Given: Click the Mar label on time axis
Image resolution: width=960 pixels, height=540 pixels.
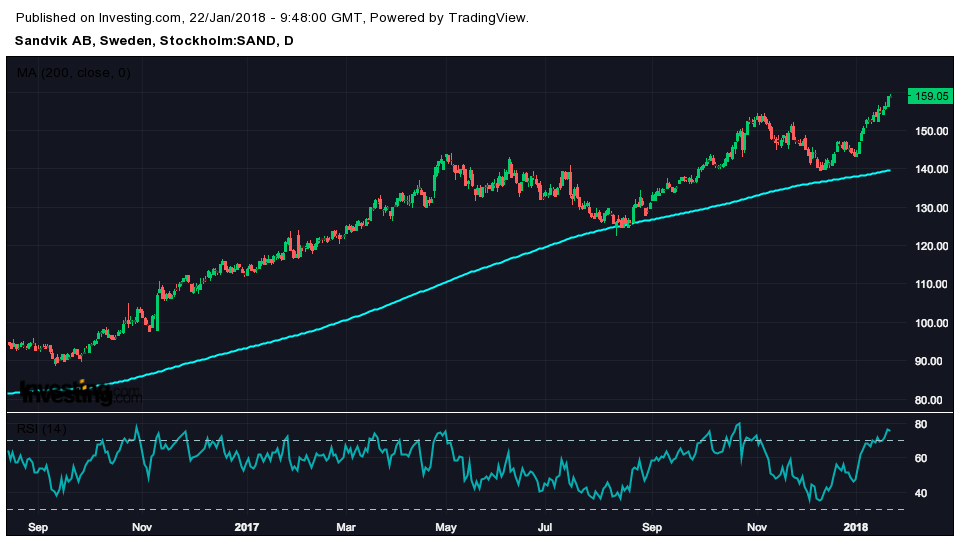Looking at the screenshot, I should [x=347, y=527].
